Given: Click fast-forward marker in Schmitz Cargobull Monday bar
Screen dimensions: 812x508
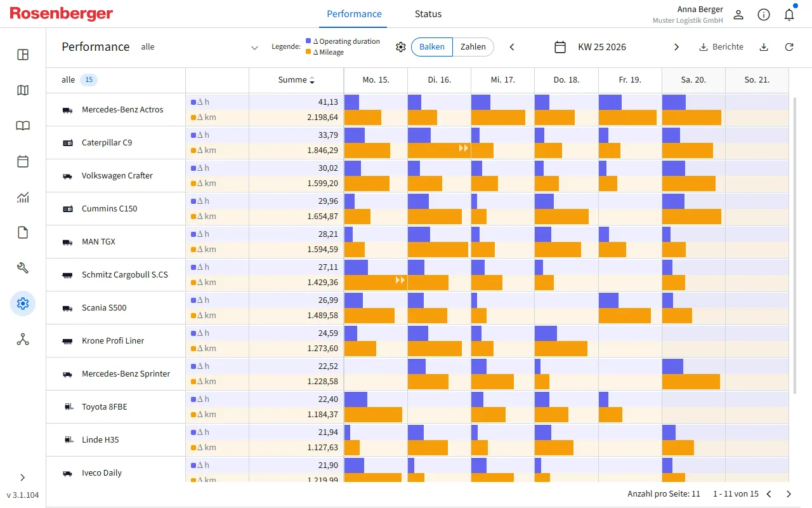Looking at the screenshot, I should tap(400, 280).
